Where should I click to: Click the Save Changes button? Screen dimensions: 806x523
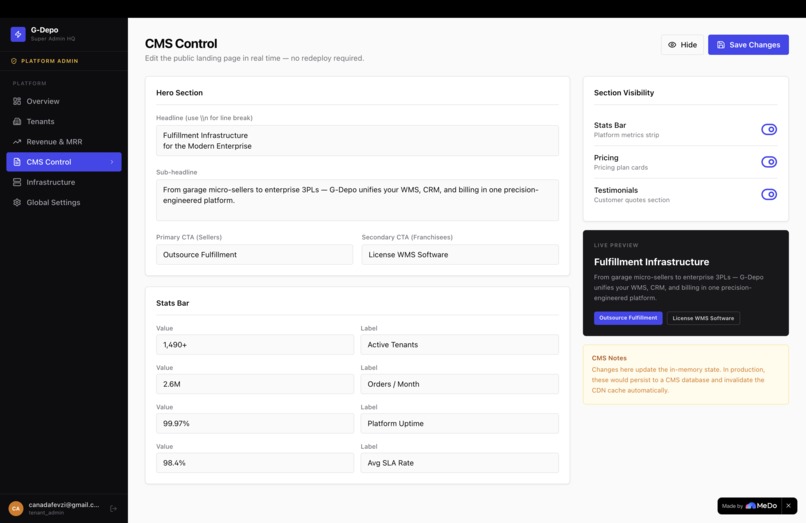(748, 45)
